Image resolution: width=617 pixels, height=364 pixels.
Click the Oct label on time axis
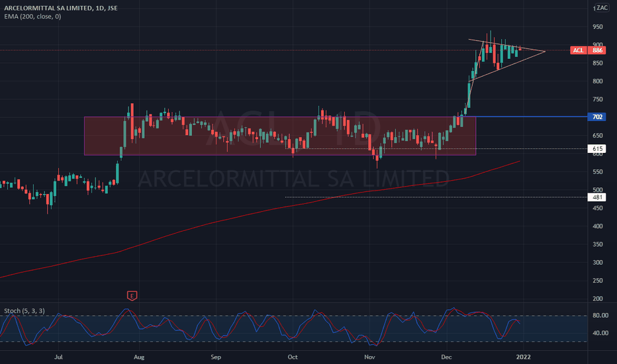pyautogui.click(x=293, y=357)
